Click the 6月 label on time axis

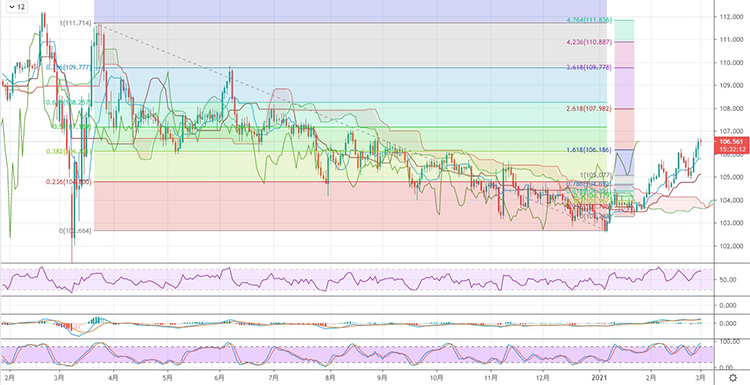[x=220, y=377]
